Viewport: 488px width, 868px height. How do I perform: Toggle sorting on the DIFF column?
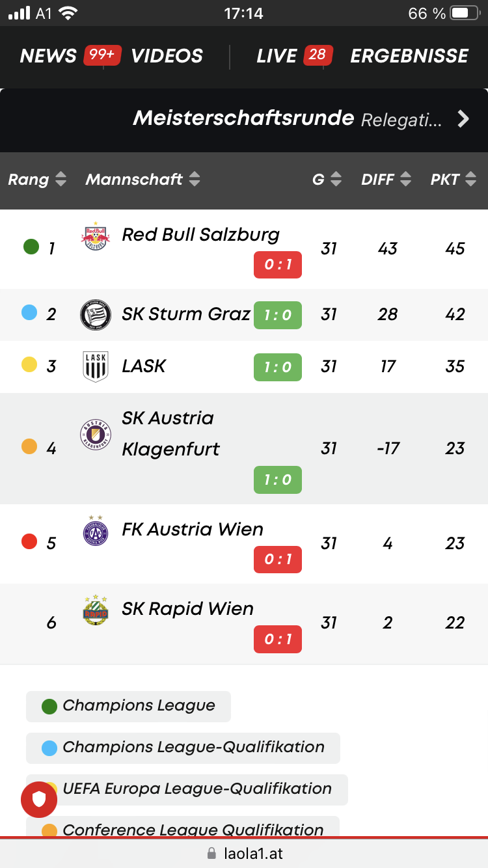point(386,180)
